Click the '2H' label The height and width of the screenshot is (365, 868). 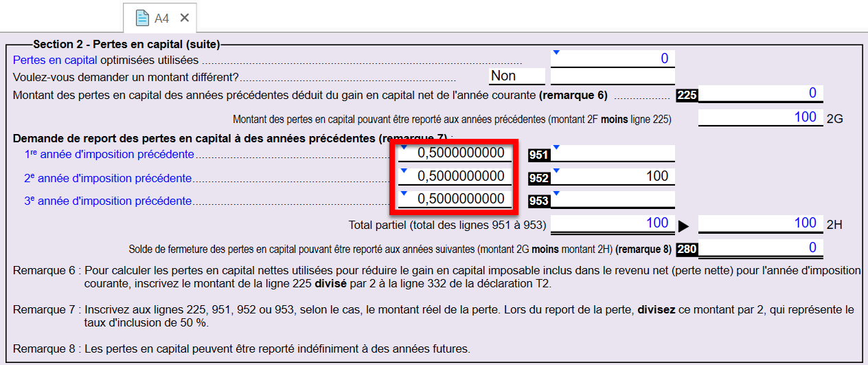834,224
